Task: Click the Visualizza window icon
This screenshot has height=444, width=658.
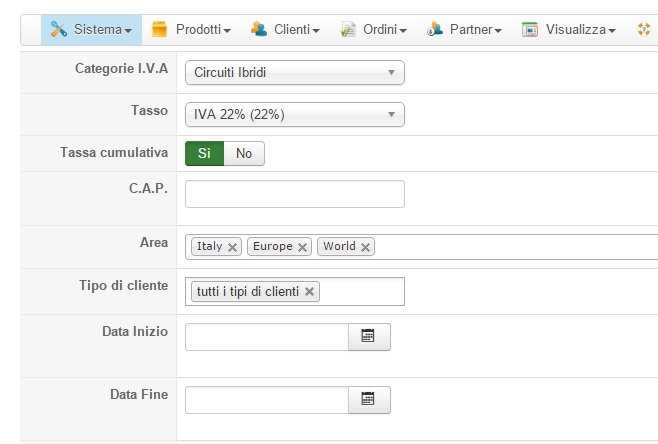Action: [x=530, y=30]
